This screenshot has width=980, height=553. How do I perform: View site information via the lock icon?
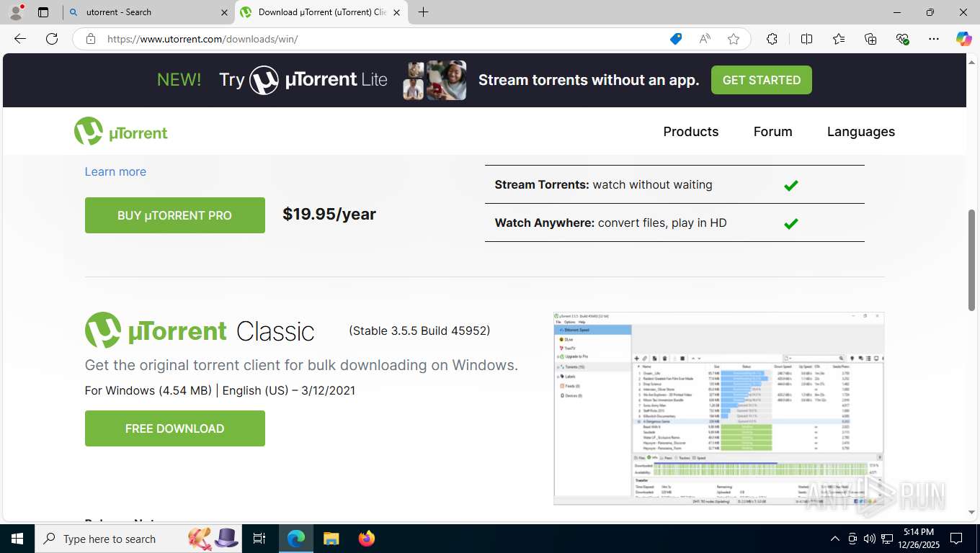pos(90,39)
